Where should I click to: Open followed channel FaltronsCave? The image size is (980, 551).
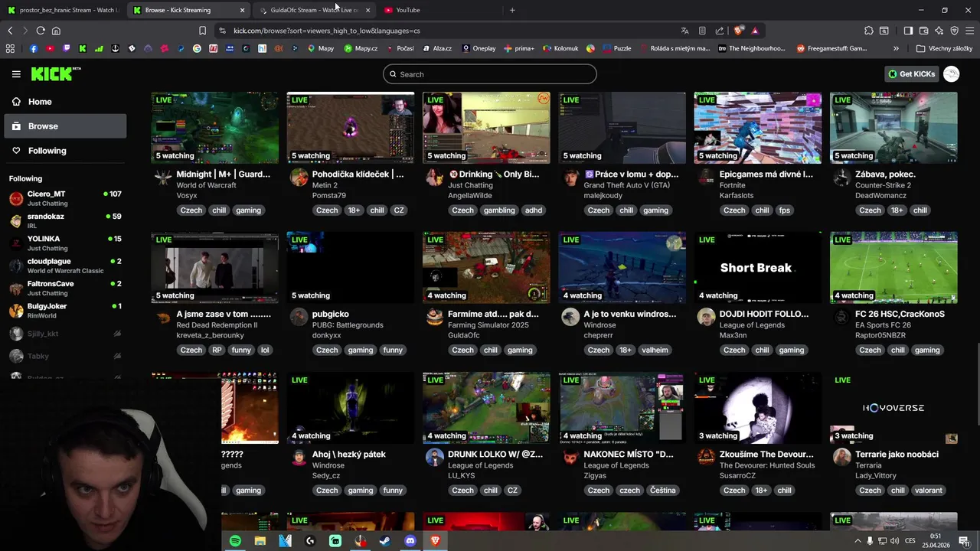[65, 288]
